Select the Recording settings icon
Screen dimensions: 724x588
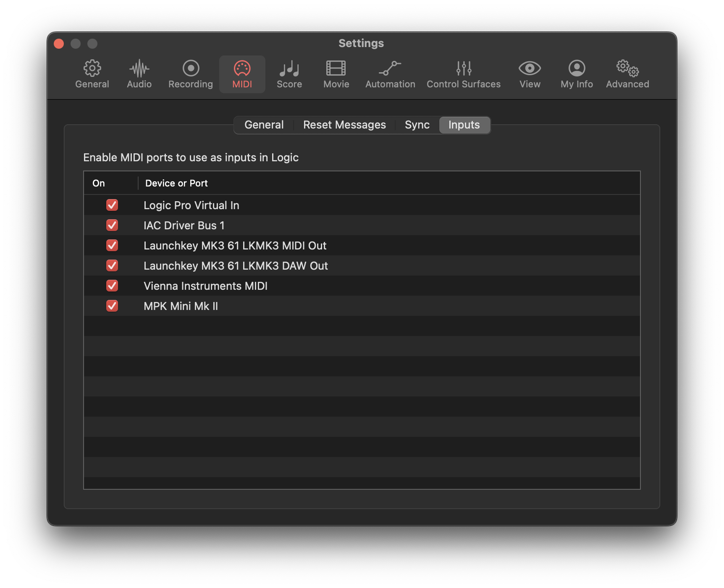pyautogui.click(x=190, y=74)
